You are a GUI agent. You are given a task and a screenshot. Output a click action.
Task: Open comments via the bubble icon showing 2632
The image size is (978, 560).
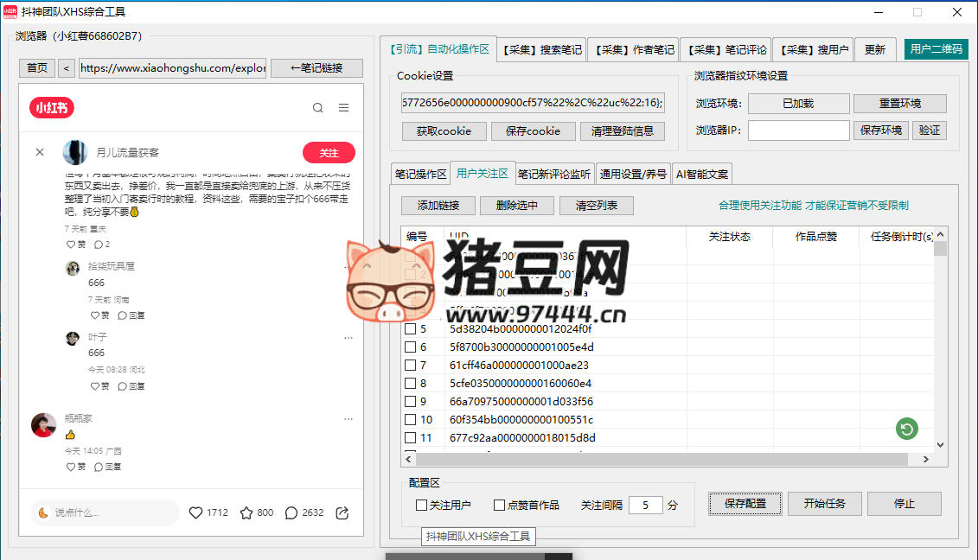click(292, 512)
